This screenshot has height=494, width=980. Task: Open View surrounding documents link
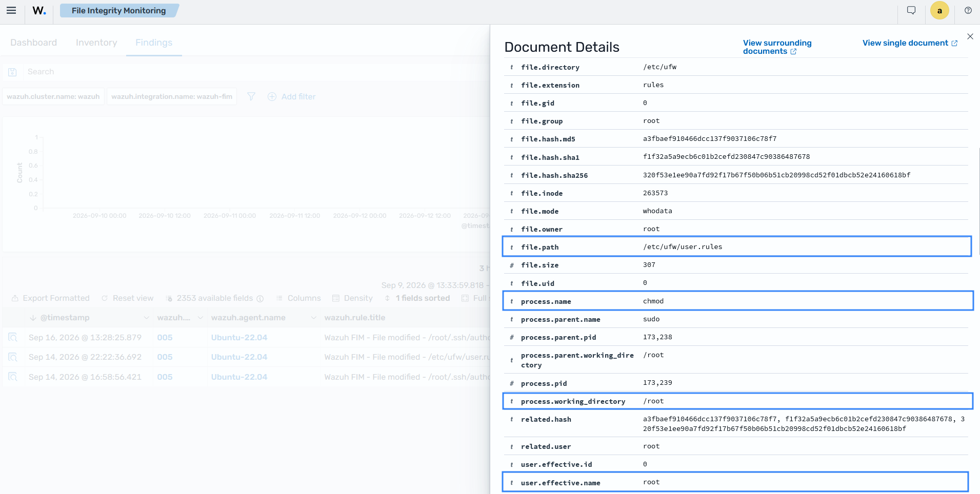[777, 47]
